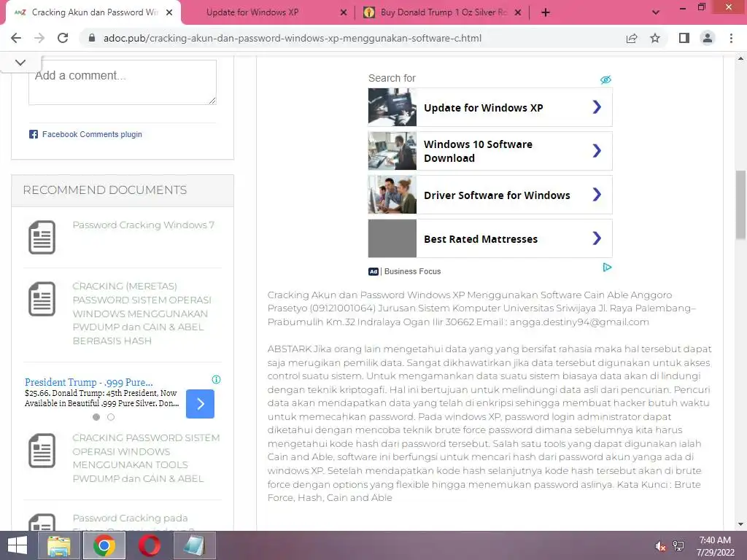Click the blue arrow button on Trump ad

200,404
